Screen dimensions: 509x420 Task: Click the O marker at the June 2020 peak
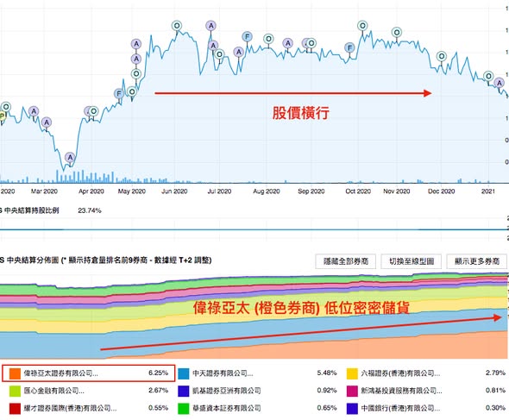click(x=177, y=25)
